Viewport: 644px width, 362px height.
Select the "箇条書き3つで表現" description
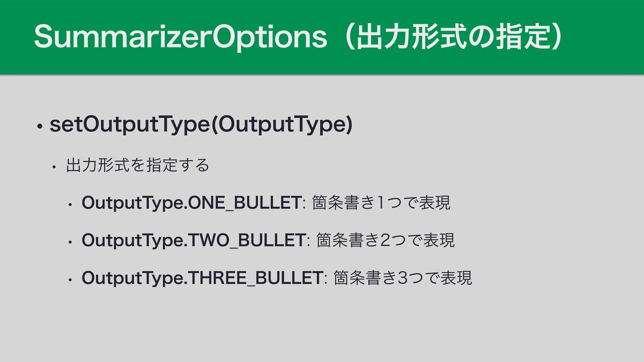(x=403, y=278)
